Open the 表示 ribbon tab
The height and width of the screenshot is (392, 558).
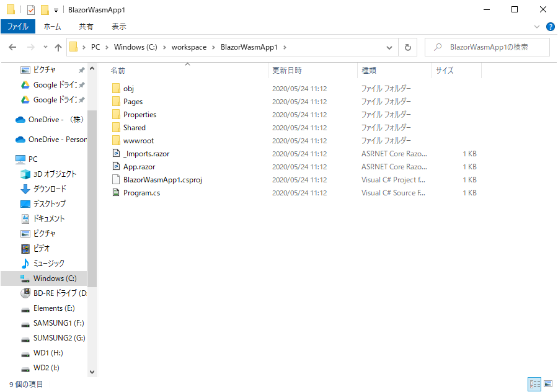(120, 26)
